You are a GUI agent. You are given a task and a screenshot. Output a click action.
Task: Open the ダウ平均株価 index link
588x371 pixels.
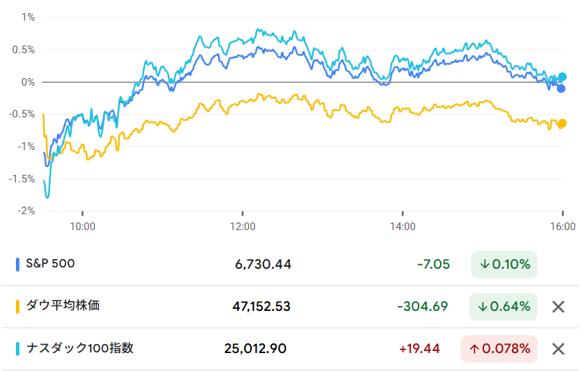click(62, 305)
